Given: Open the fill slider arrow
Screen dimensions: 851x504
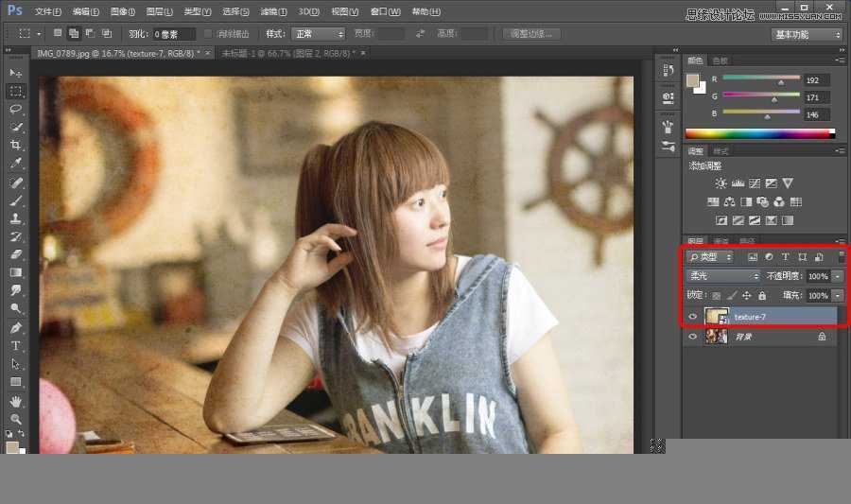Looking at the screenshot, I should [838, 296].
